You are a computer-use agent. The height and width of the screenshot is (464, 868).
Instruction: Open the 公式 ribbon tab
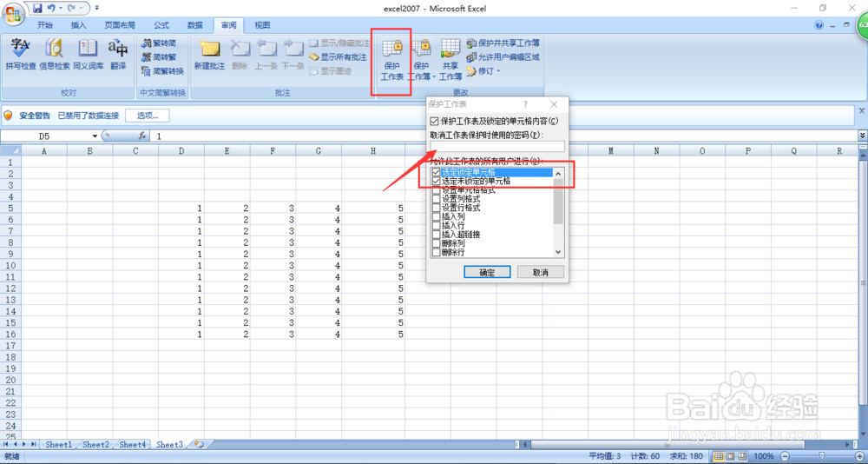click(161, 25)
